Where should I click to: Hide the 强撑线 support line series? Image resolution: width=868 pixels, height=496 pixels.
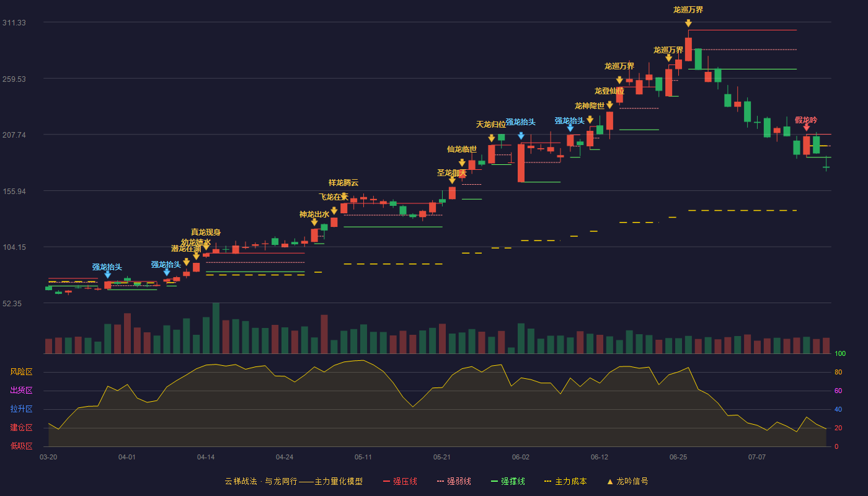[508, 481]
